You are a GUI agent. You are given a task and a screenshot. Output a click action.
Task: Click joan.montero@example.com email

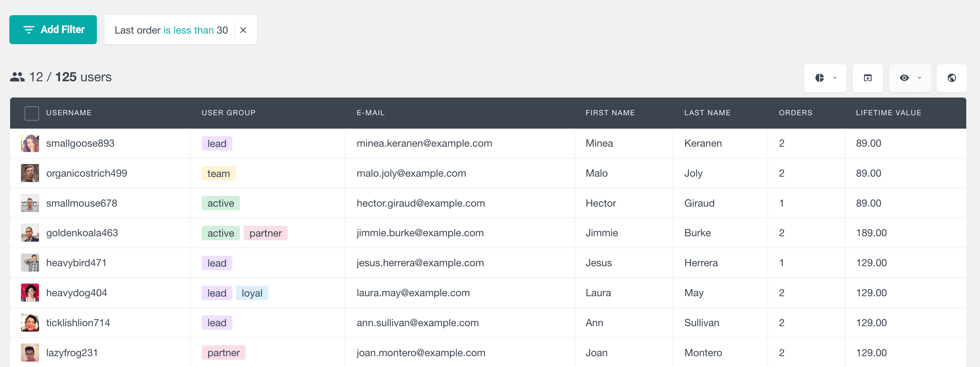(421, 353)
